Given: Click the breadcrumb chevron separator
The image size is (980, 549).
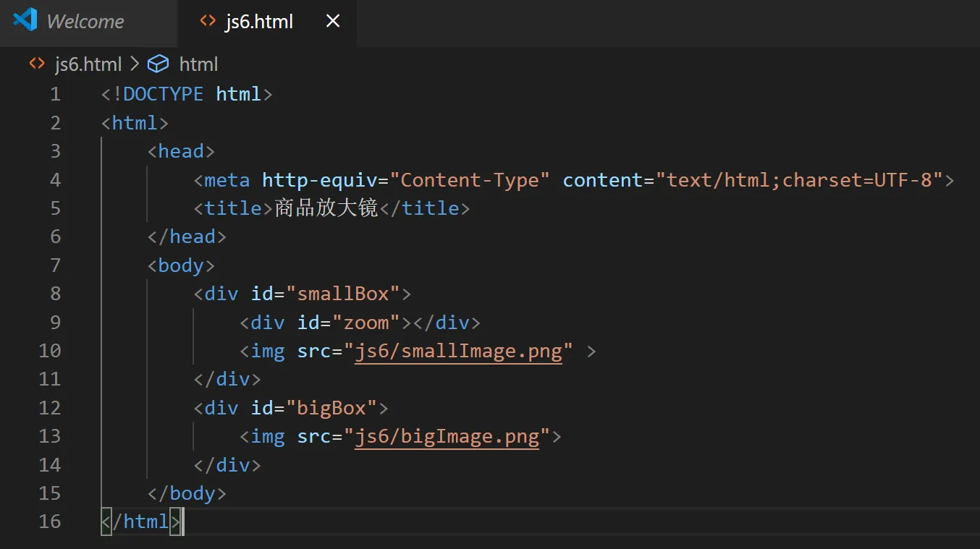Looking at the screenshot, I should (x=135, y=64).
